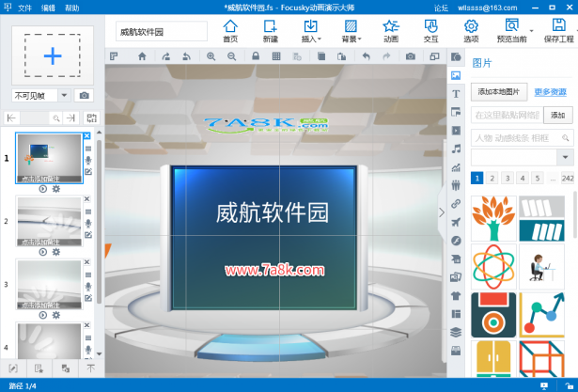This screenshot has height=392, width=578.
Task: Open the T-shirt theme tool
Action: click(456, 295)
